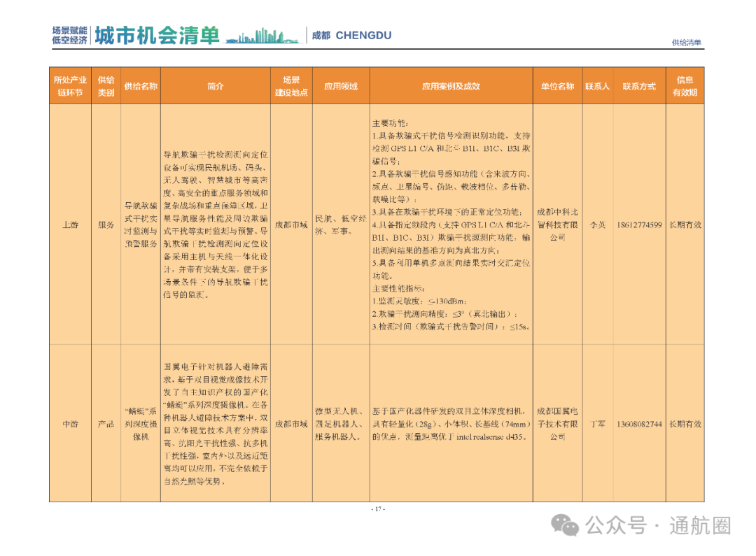Click the page number 17

(378, 508)
